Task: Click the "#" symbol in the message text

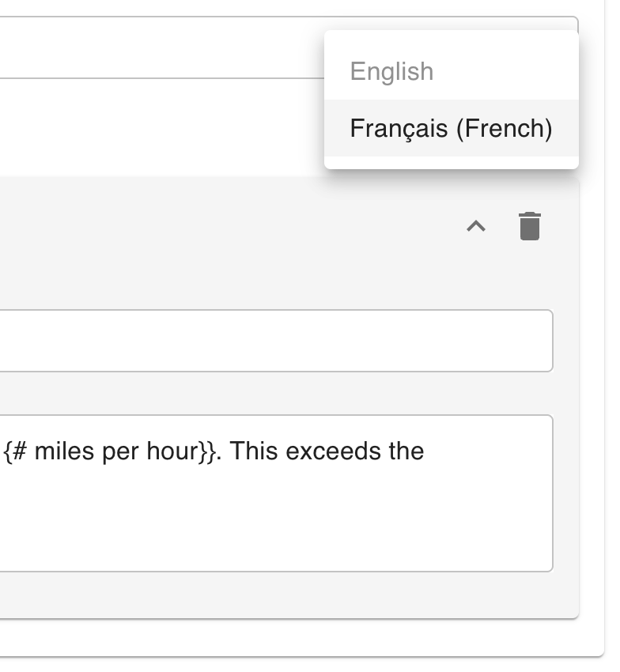Action: [x=18, y=451]
